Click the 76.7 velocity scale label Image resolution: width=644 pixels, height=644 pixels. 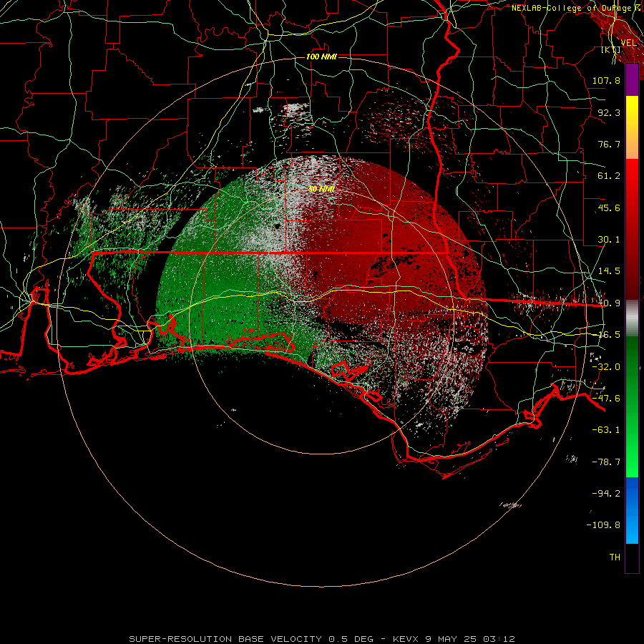[609, 144]
